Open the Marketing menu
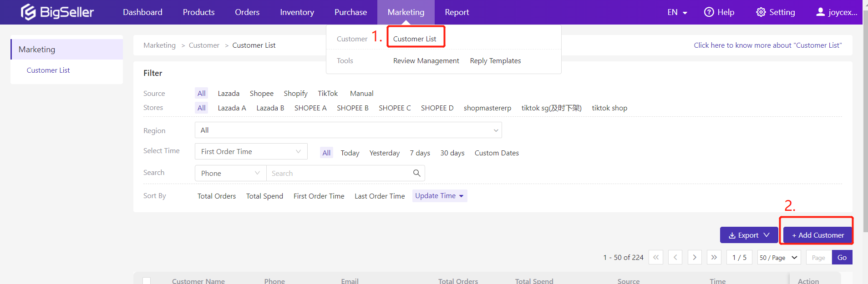This screenshot has height=284, width=868. point(406,12)
